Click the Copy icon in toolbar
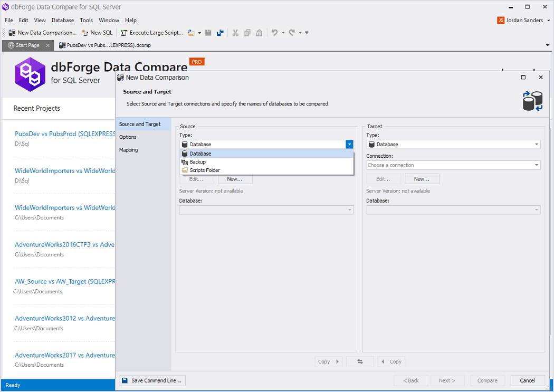Viewport: 554px width, 392px height. pyautogui.click(x=247, y=33)
